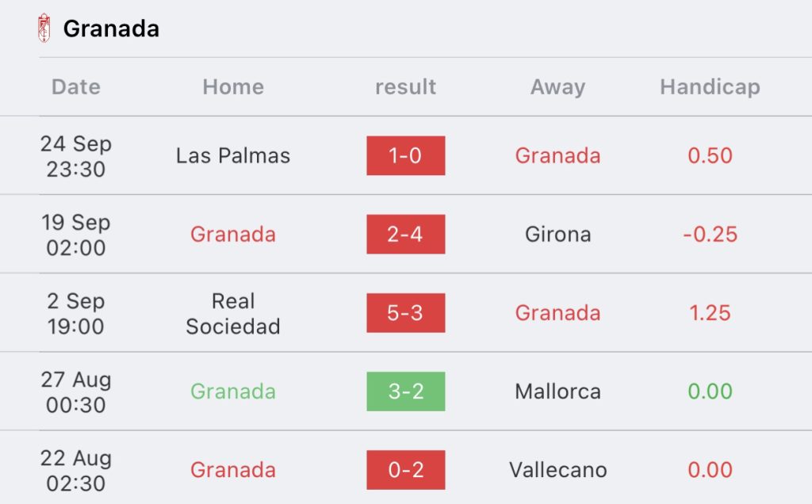Open the Mallorca team link
The height and width of the screenshot is (504, 812).
557,391
